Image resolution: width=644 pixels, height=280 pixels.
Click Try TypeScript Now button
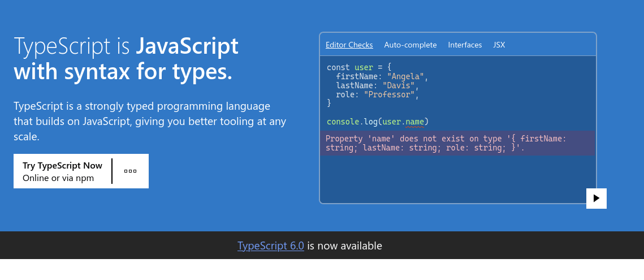pos(62,171)
